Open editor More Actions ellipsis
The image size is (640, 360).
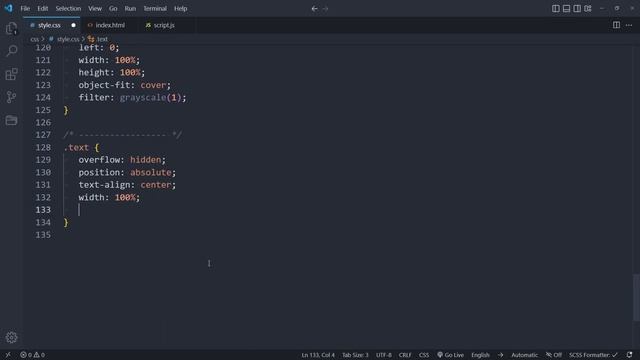tap(629, 25)
